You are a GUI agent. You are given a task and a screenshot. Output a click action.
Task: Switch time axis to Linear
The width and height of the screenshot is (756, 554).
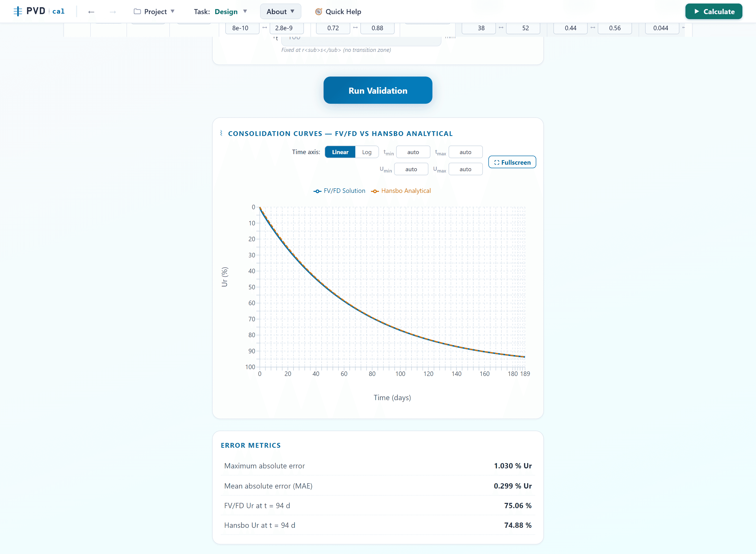coord(340,152)
